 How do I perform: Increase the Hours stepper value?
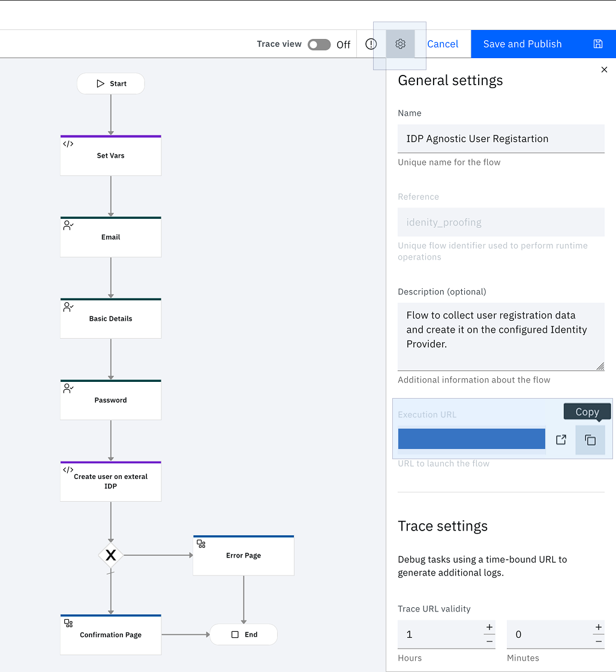point(489,627)
